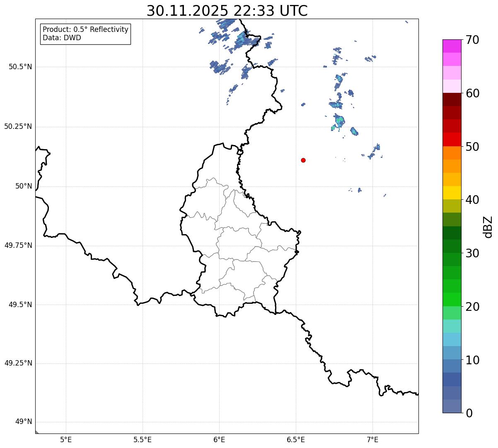Click the magenta top colorbar swatch

coord(452,46)
